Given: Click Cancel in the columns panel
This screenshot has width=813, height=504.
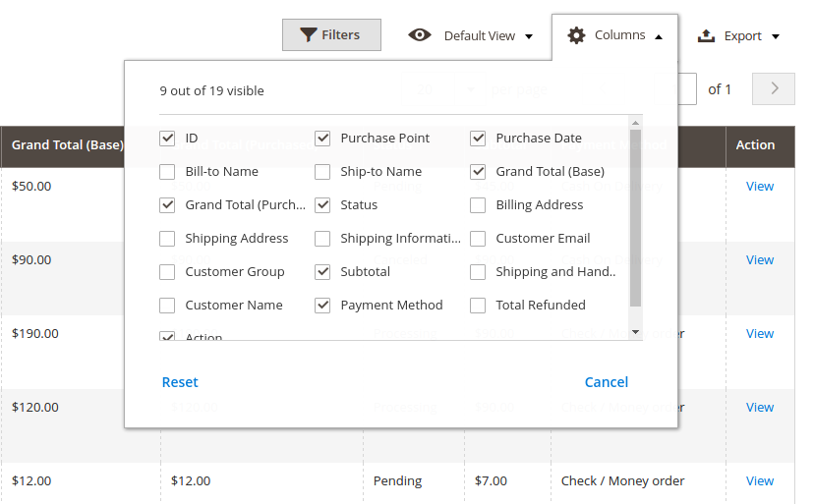Looking at the screenshot, I should [607, 382].
